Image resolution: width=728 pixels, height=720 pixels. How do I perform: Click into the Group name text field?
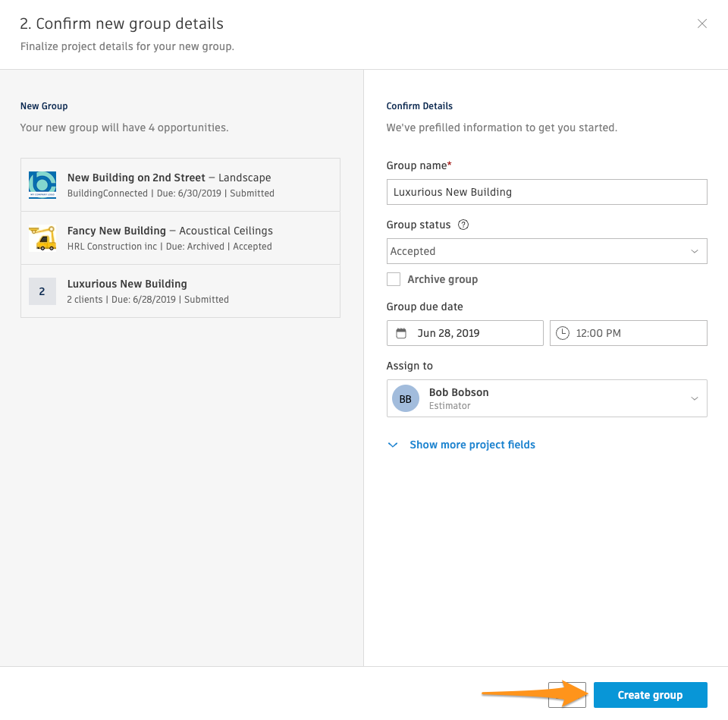546,192
